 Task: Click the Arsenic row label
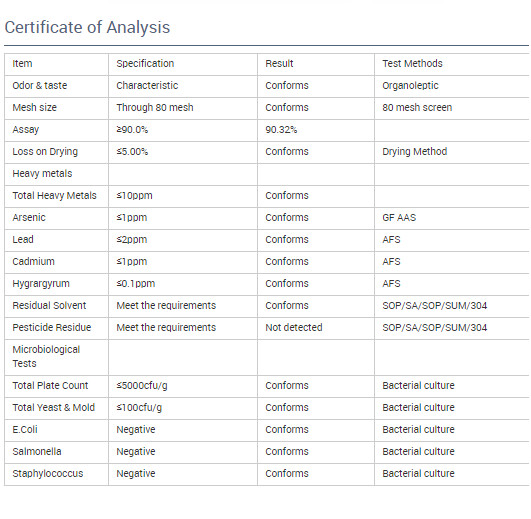tap(29, 218)
